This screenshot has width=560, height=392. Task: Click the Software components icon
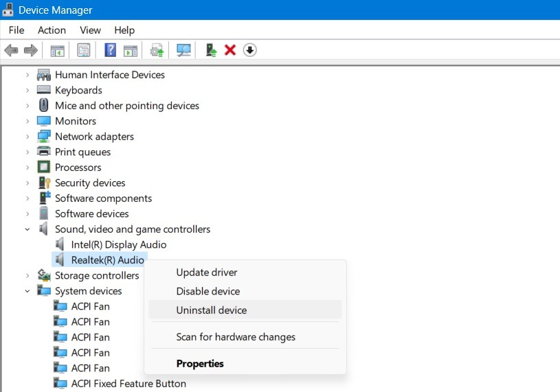45,198
